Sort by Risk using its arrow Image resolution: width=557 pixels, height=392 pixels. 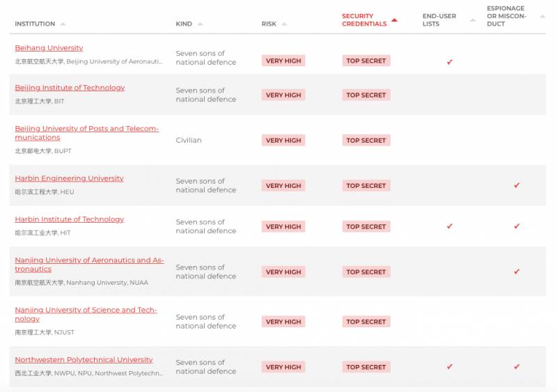point(284,24)
